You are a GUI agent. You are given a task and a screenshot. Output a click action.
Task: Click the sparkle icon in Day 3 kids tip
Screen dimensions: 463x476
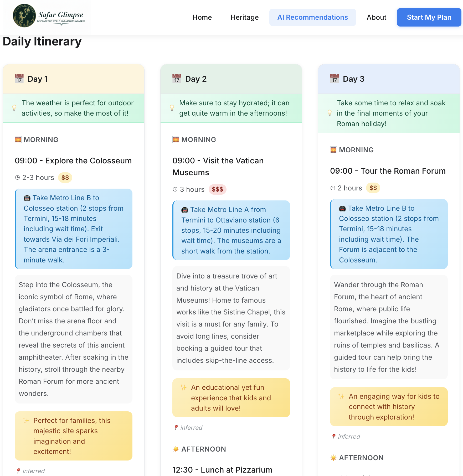(341, 396)
